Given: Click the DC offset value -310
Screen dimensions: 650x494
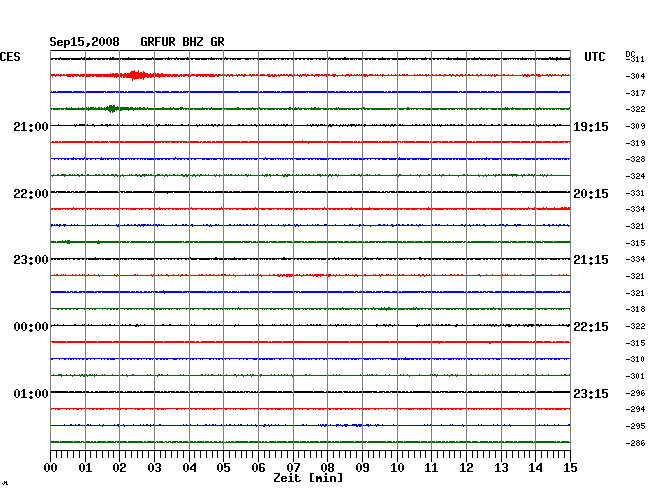Looking at the screenshot, I should point(635,359).
